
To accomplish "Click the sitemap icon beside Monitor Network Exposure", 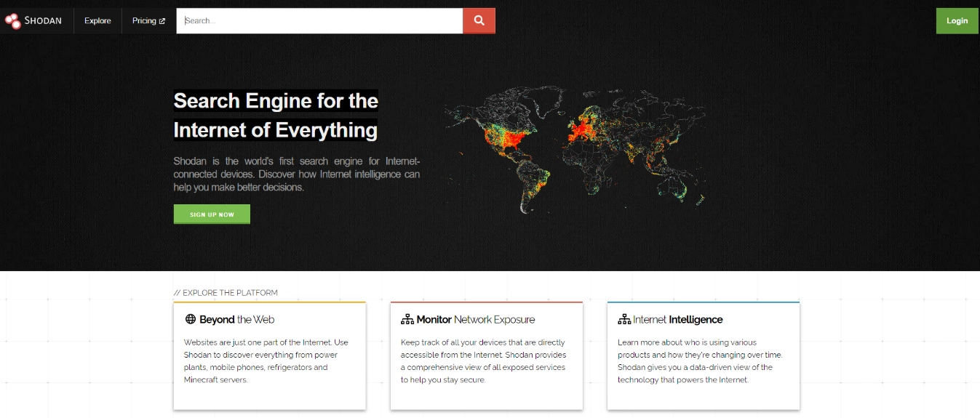I will pos(407,319).
